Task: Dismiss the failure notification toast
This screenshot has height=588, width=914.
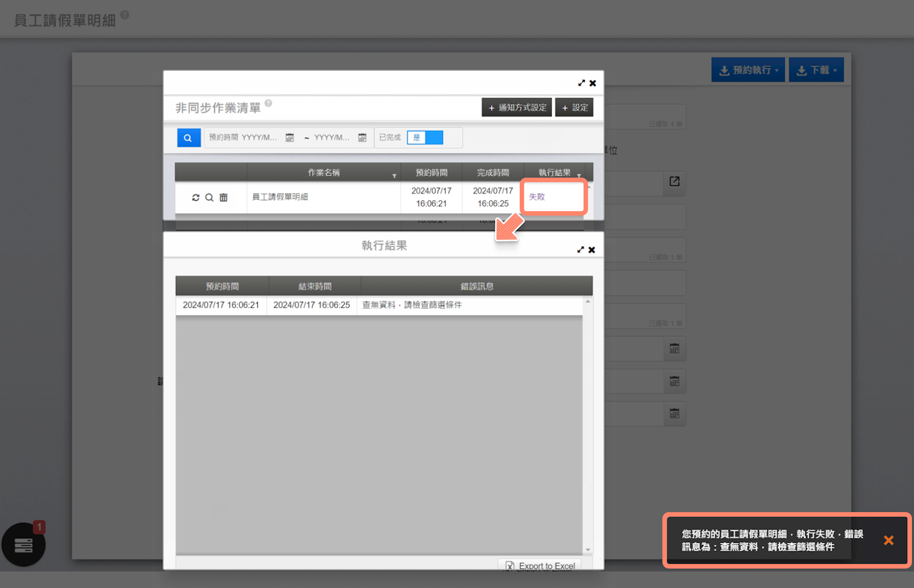Action: (x=888, y=540)
